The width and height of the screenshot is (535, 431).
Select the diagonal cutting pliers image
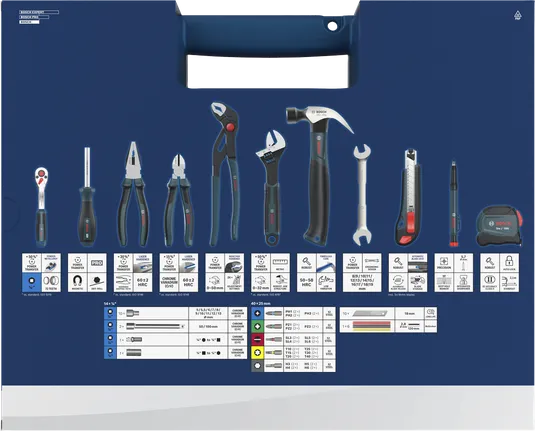179,201
